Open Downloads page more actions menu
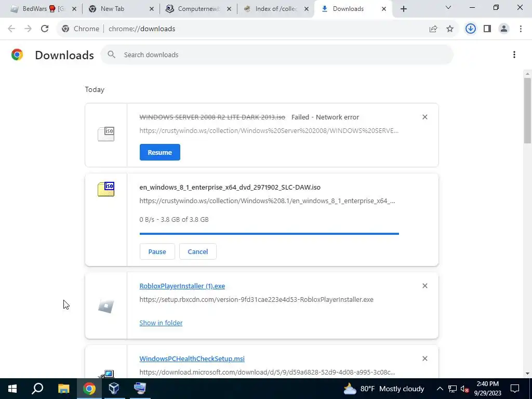 click(514, 55)
